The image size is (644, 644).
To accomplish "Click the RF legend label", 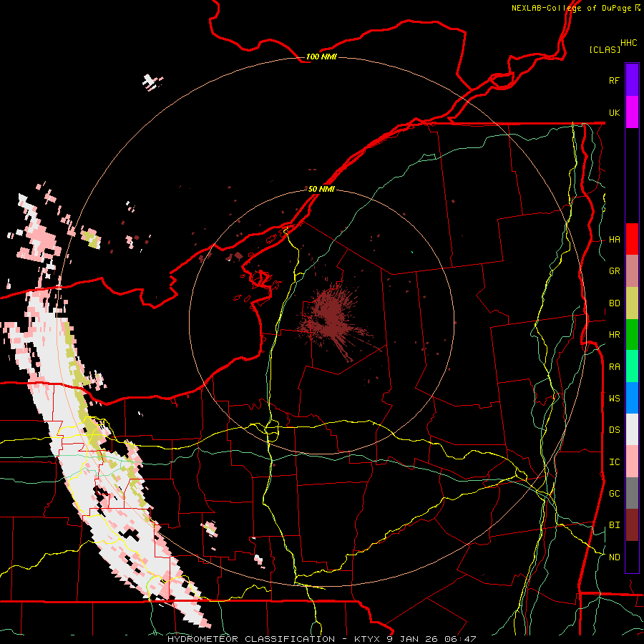I will 615,80.
